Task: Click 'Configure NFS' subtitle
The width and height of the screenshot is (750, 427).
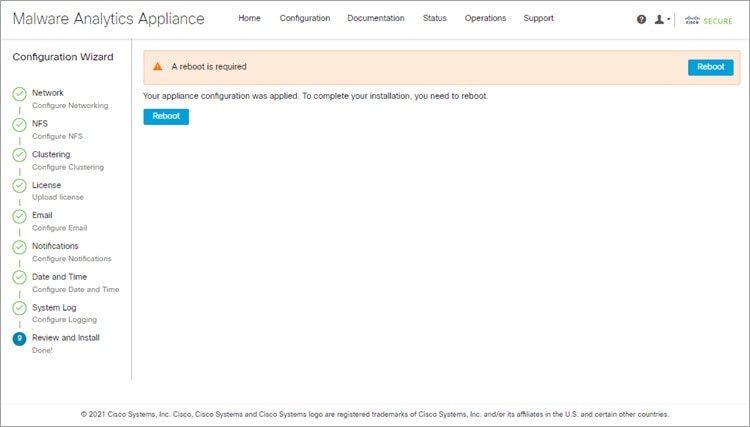Action: (57, 136)
